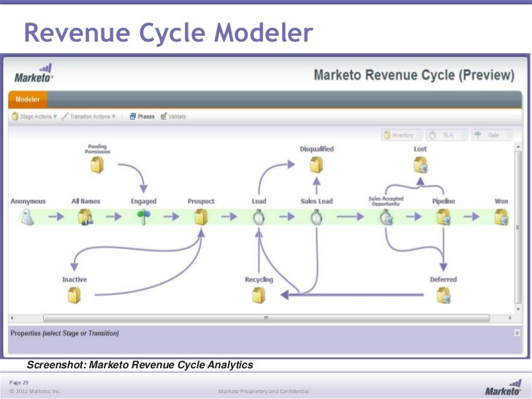The height and width of the screenshot is (399, 532).
Task: Choose the Inventory stage type button
Action: tap(402, 135)
